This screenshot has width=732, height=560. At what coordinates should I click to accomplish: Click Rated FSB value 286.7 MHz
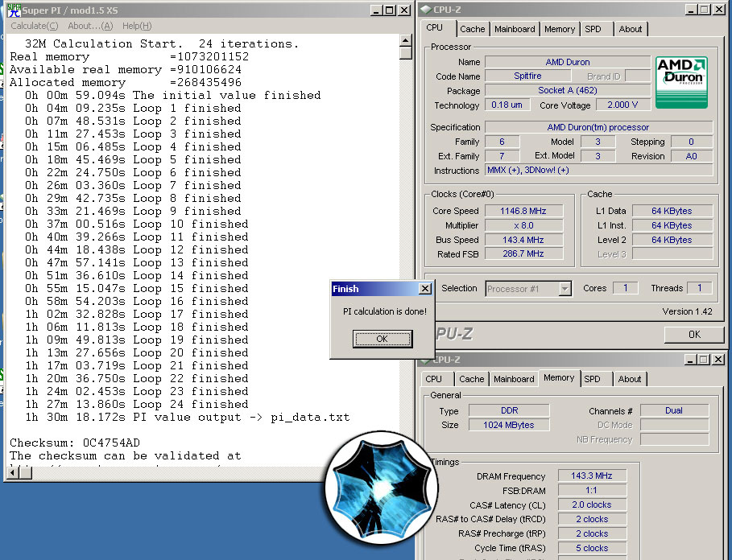[x=523, y=253]
